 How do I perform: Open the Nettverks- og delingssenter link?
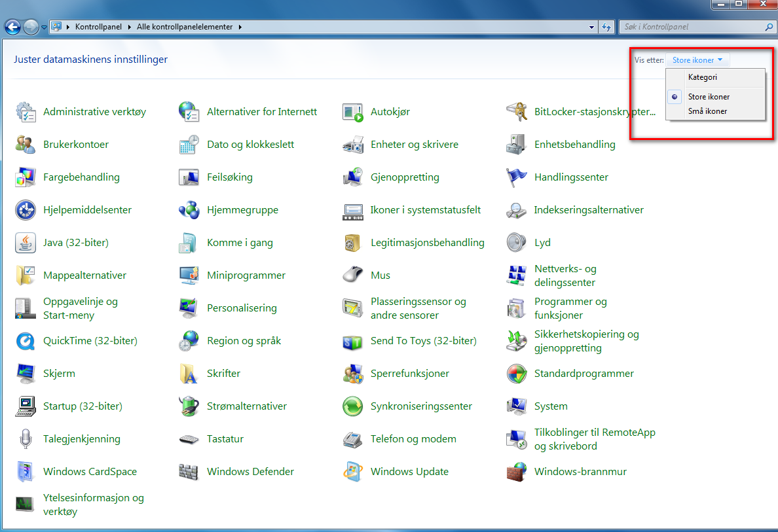click(x=565, y=275)
